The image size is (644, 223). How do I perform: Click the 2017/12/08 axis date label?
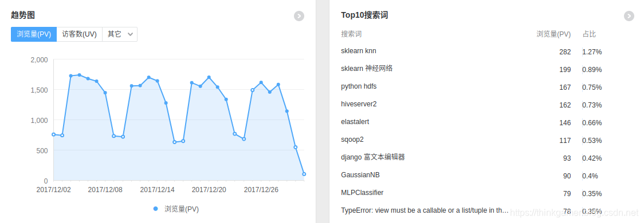coord(105,190)
